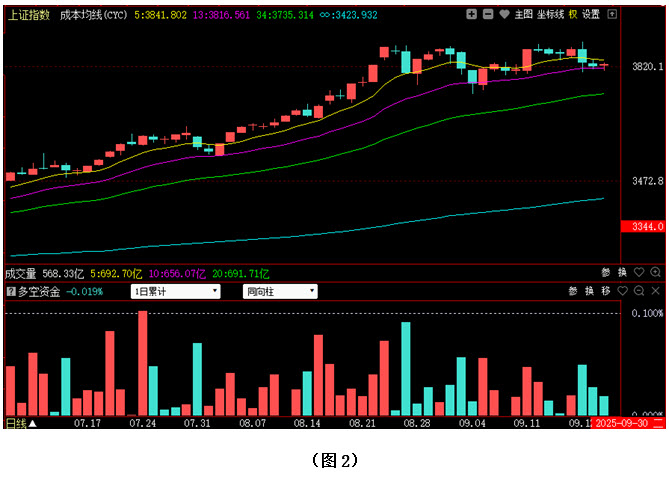Click the plus zoom-in icon in main chart header
This screenshot has height=482, width=669.
tap(471, 15)
